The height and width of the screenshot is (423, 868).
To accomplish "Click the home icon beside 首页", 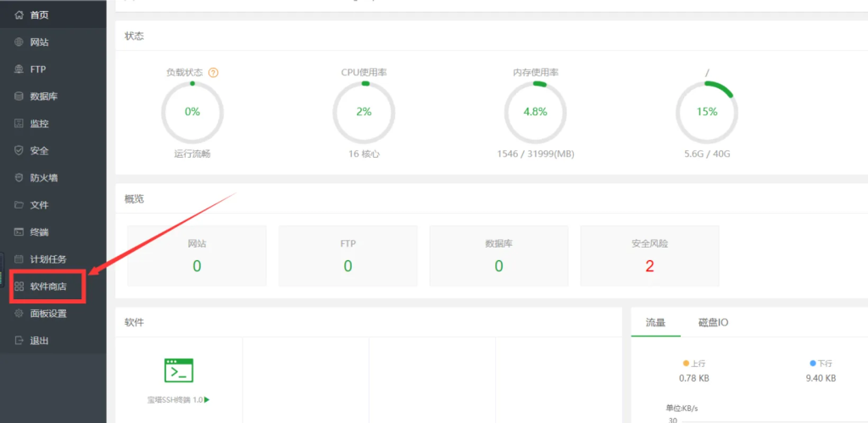I will pyautogui.click(x=19, y=15).
